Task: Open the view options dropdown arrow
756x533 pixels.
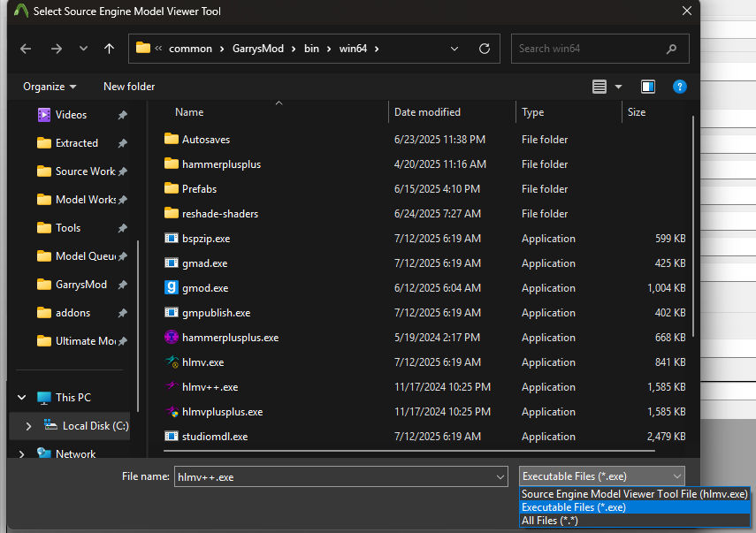Action: (x=619, y=87)
